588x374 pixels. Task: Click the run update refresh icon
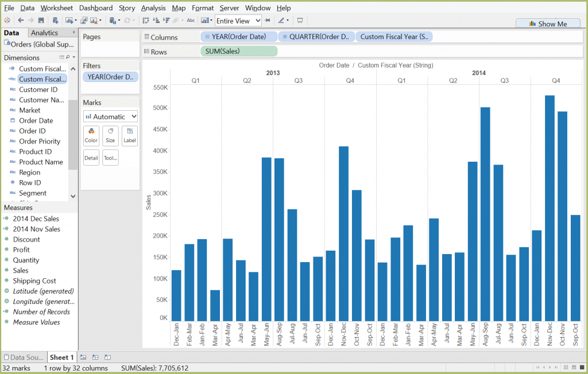point(127,21)
